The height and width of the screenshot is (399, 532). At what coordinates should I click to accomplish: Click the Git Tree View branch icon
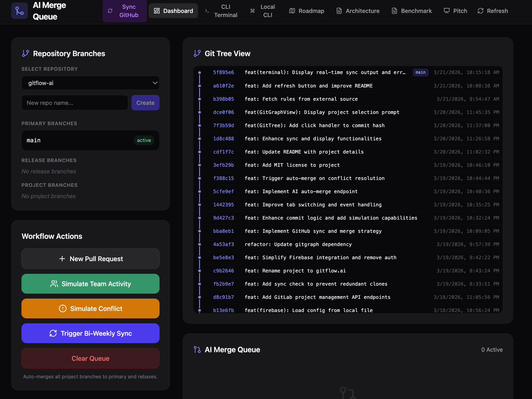tap(197, 53)
